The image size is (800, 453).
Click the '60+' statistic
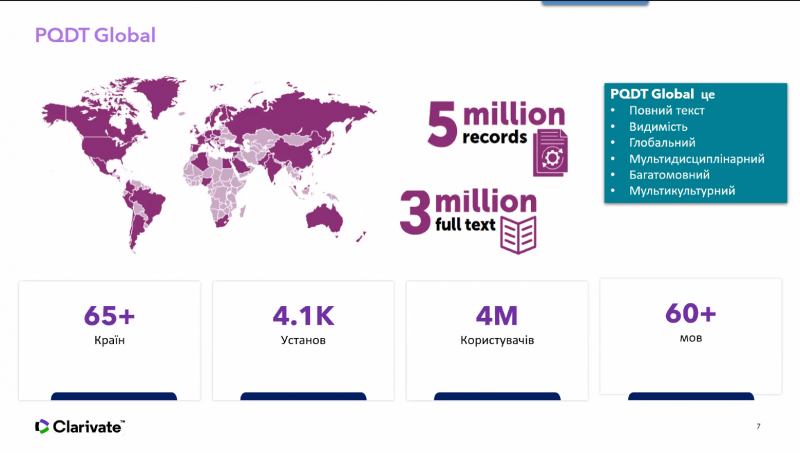click(x=690, y=313)
